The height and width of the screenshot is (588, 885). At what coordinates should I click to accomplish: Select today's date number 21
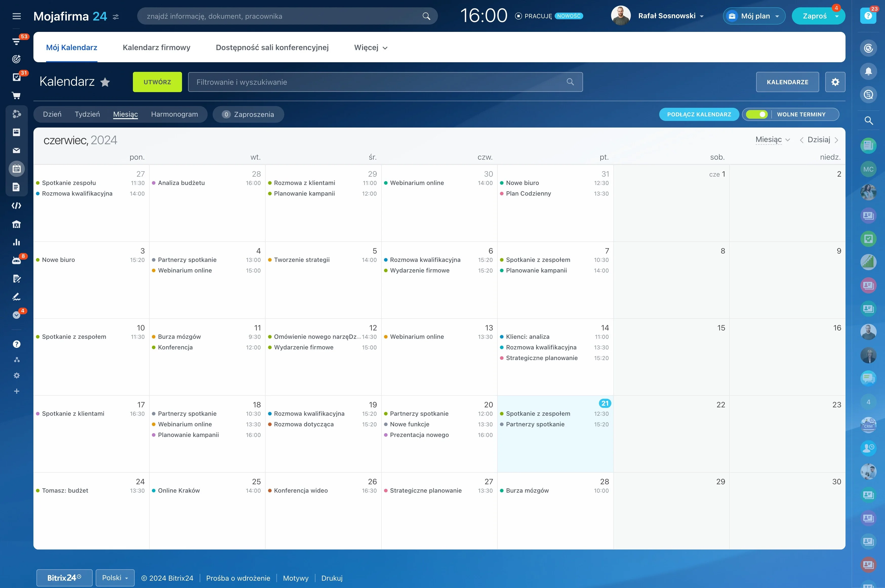pos(605,404)
